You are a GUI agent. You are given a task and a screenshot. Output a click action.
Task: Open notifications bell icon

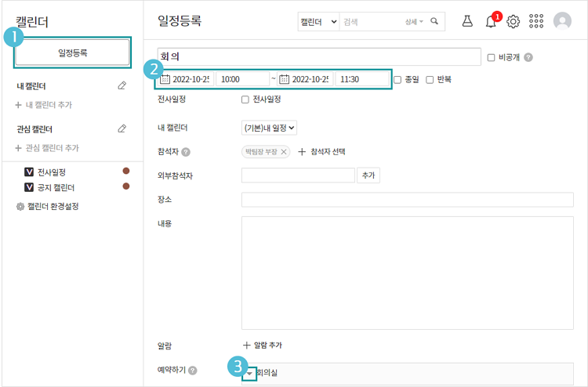(x=491, y=21)
